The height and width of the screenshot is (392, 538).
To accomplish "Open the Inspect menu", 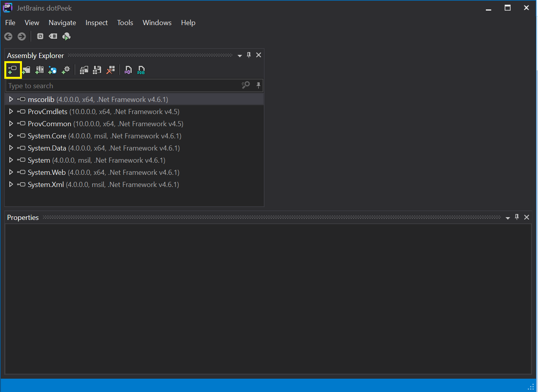I will coord(96,23).
